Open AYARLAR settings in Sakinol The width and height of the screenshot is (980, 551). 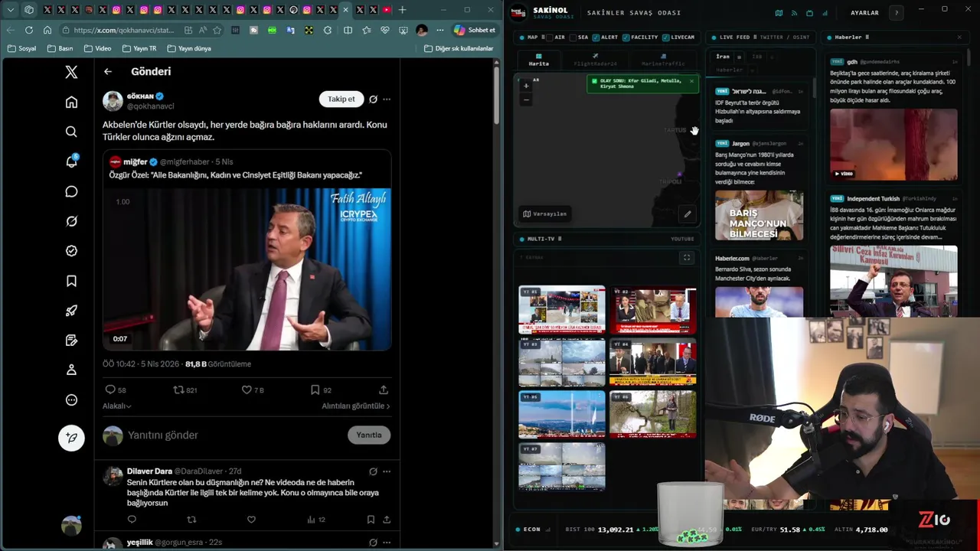point(865,13)
